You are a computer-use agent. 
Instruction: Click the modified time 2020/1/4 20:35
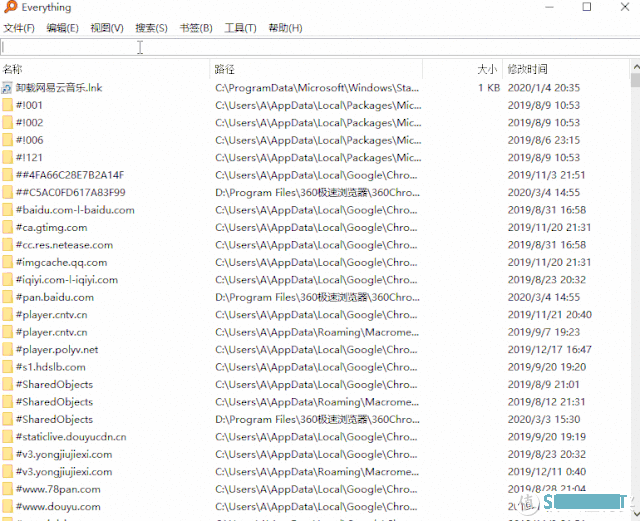pyautogui.click(x=544, y=88)
